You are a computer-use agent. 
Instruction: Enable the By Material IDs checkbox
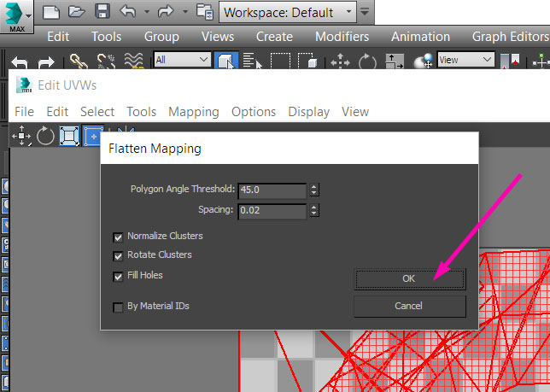pos(118,307)
